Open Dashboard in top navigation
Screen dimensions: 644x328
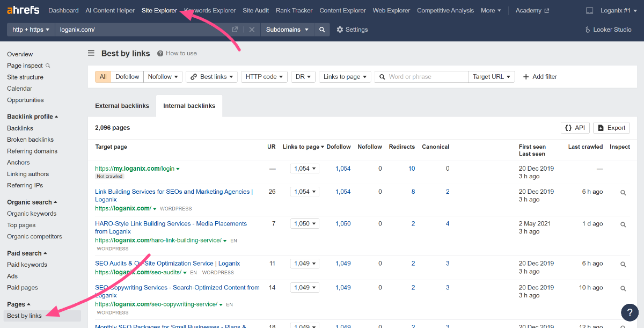coord(63,10)
